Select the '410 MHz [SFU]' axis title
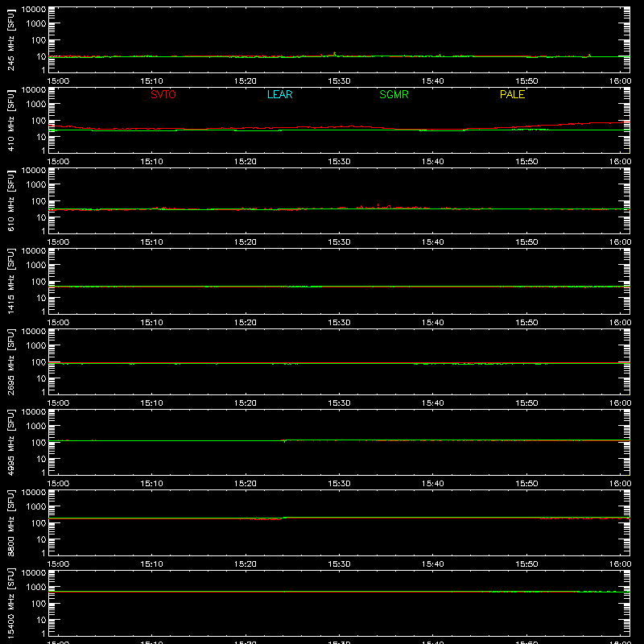The image size is (644, 644). click(x=11, y=120)
